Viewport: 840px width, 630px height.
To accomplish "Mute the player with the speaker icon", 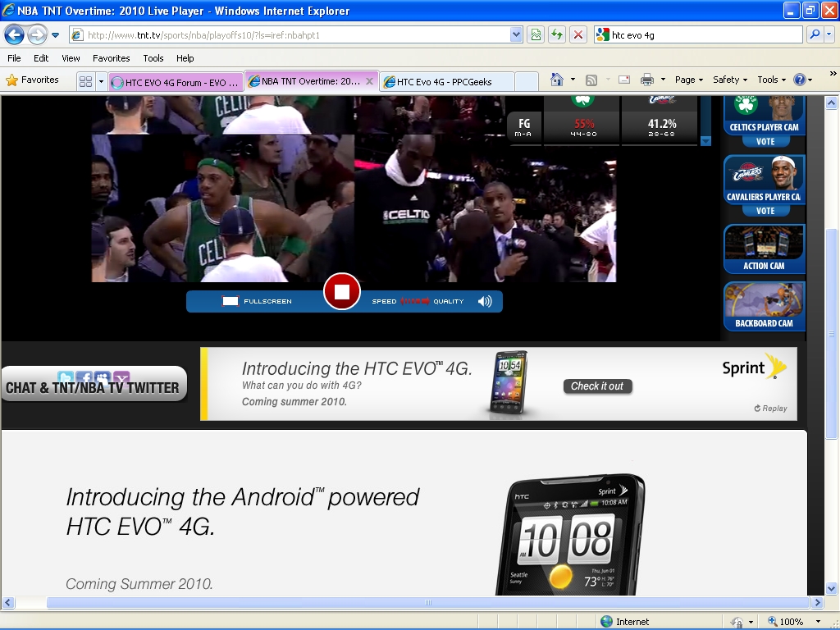I will [x=485, y=301].
